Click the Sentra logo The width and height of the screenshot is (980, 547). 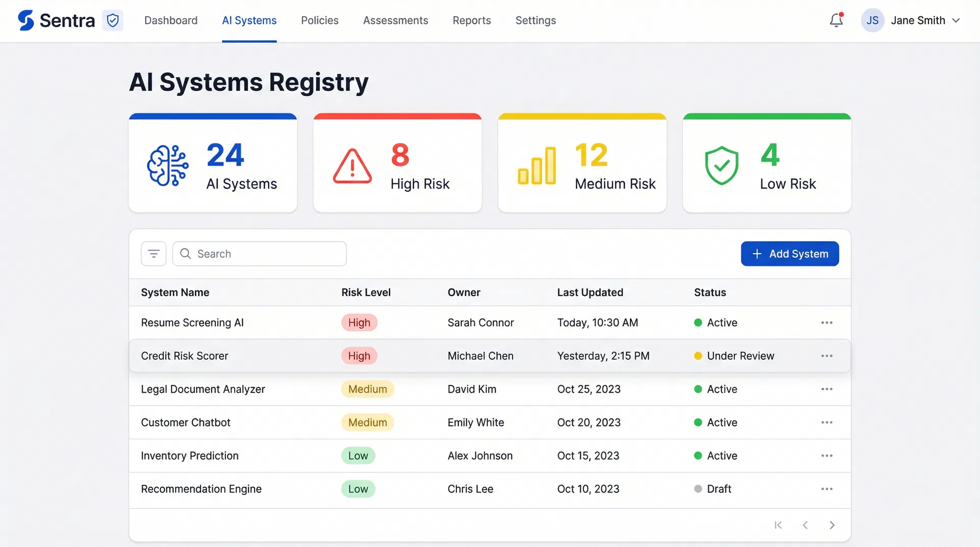56,20
